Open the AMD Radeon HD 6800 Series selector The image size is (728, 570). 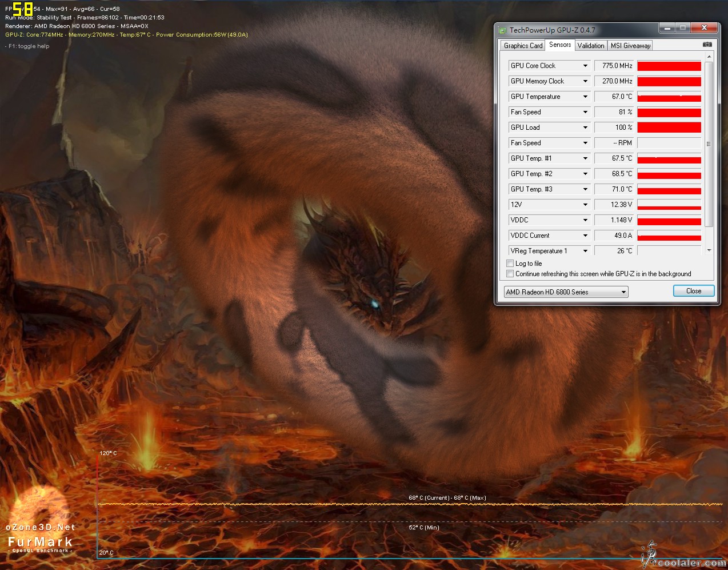click(x=566, y=292)
